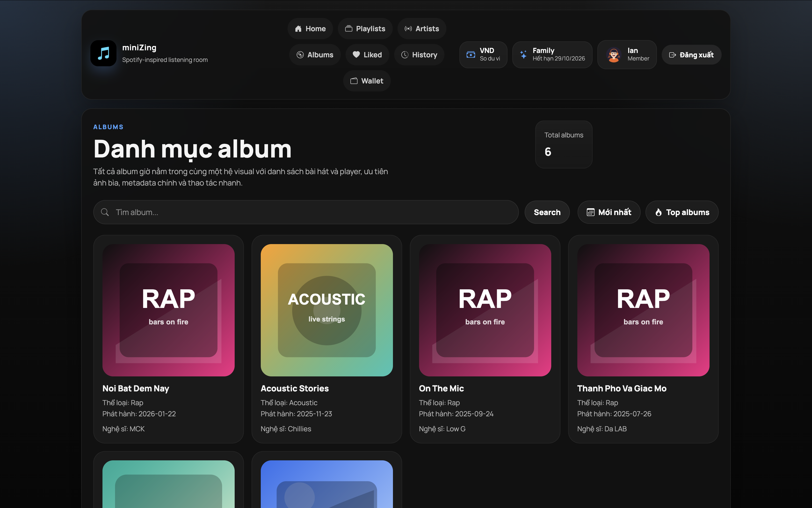Open the Playlists section
This screenshot has height=508, width=812.
click(365, 29)
